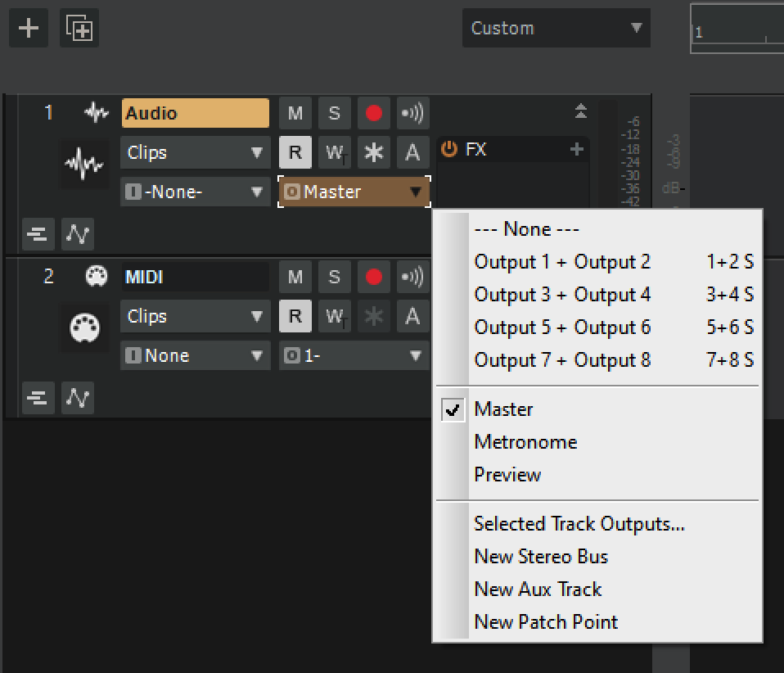Create a New Stereo Bus
This screenshot has width=784, height=673.
pyautogui.click(x=597, y=557)
